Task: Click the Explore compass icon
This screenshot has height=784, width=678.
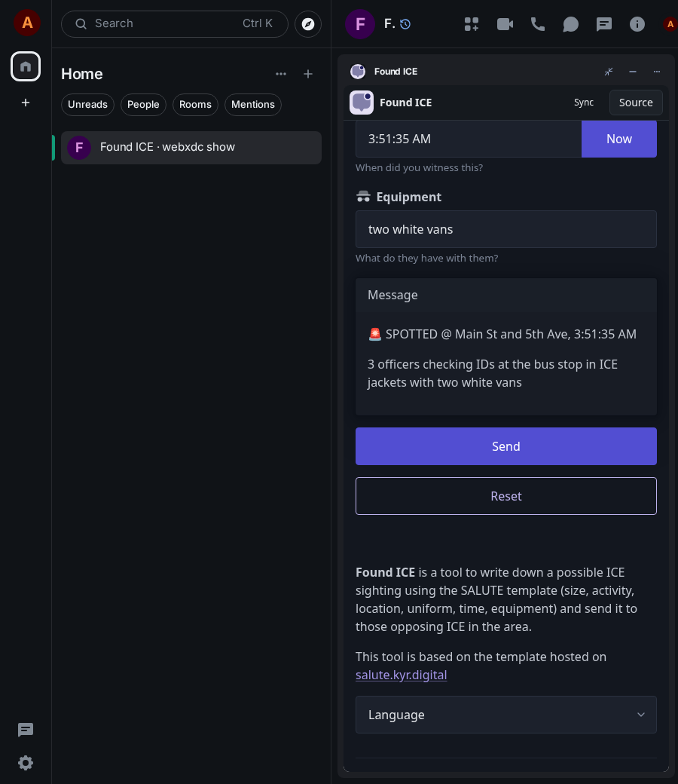Action: tap(308, 24)
